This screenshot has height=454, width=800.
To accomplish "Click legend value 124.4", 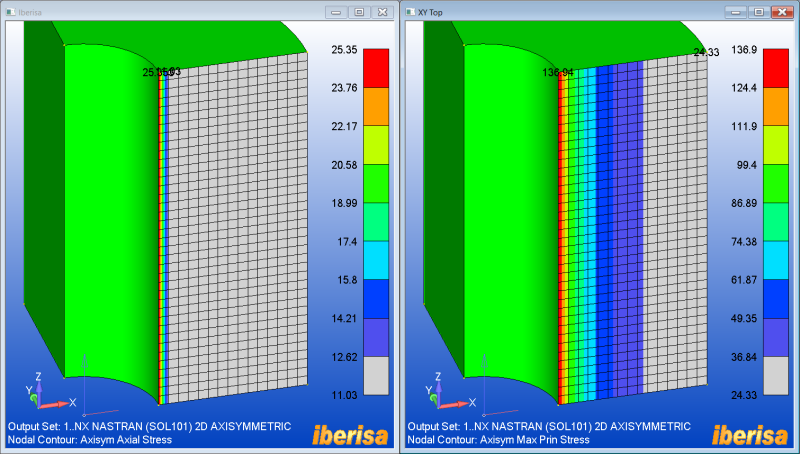I will (x=744, y=88).
